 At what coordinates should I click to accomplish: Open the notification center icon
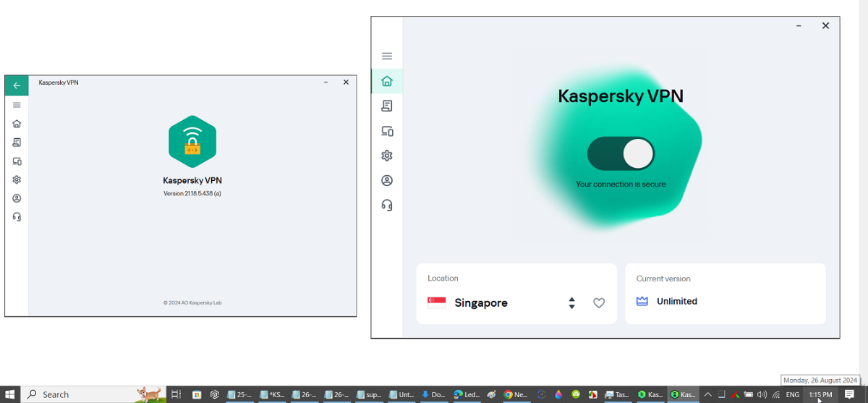click(850, 394)
